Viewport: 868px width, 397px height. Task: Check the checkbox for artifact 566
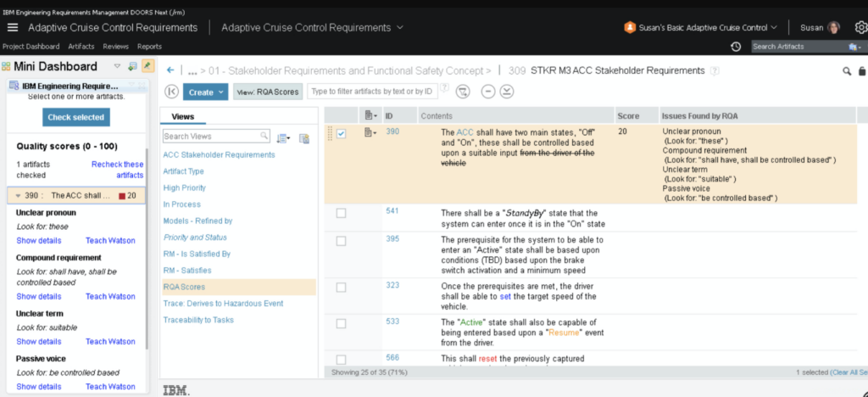(341, 360)
